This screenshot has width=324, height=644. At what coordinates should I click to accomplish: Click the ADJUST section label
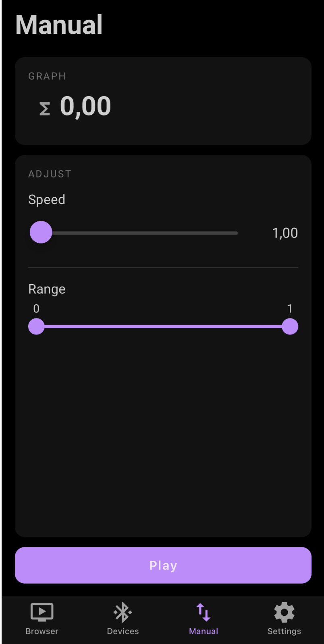tap(50, 174)
